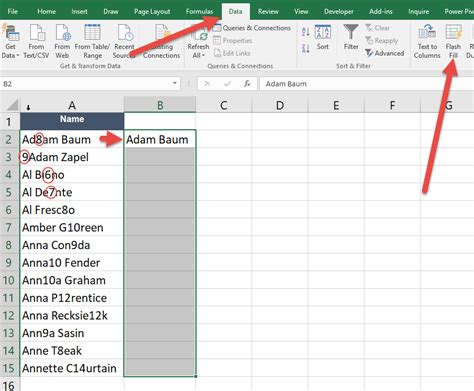Open the Developer tab

339,11
